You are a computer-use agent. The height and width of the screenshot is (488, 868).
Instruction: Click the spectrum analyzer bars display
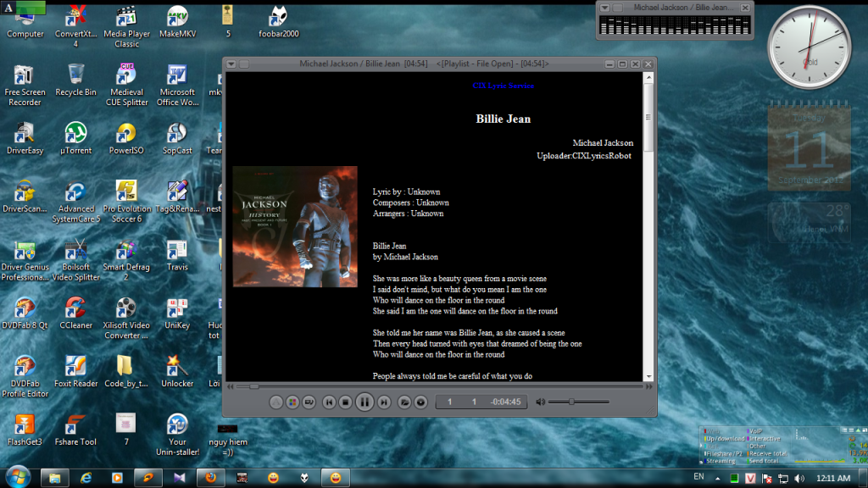[x=675, y=25]
